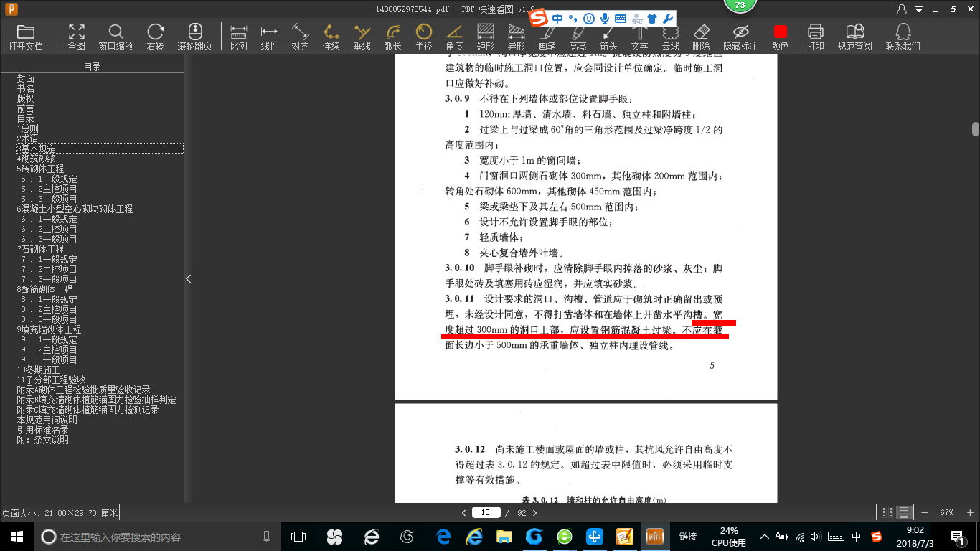980x551 pixels.
Task: Open File Explorer from taskbar
Action: 504,536
